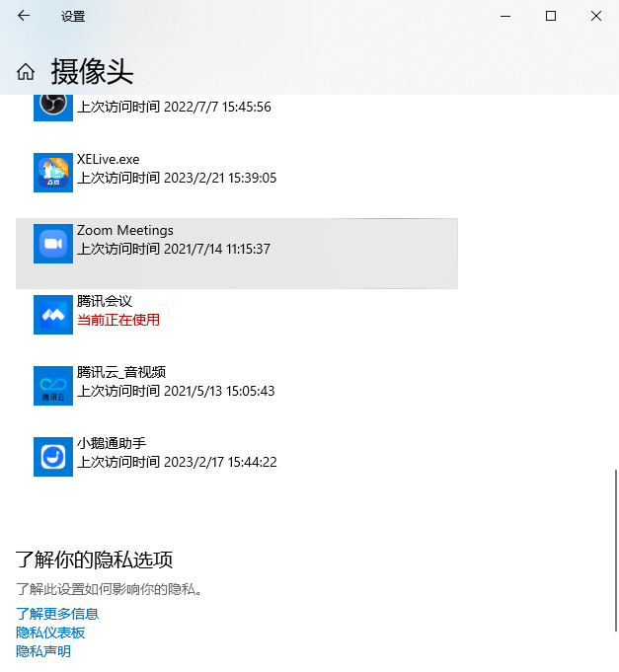Screen dimensions: 619x672
Task: Select the XELive.exe entry text
Action: [x=108, y=160]
